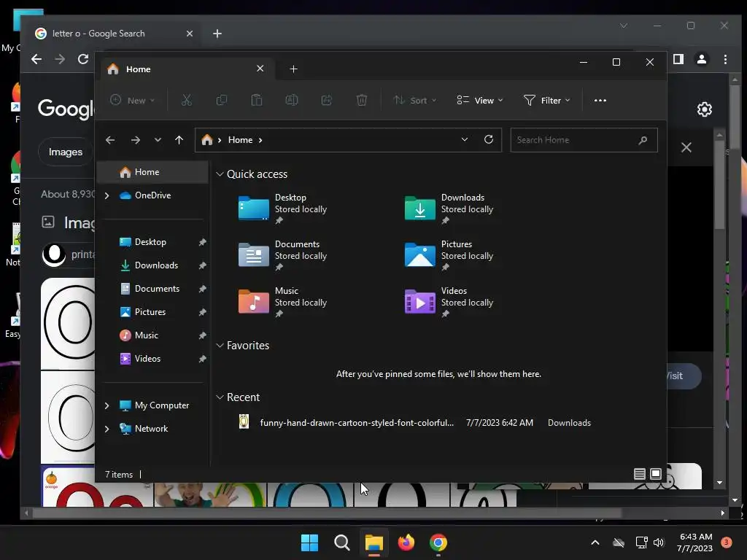The image size is (747, 560).
Task: Switch to details view icon in status bar
Action: (639, 474)
